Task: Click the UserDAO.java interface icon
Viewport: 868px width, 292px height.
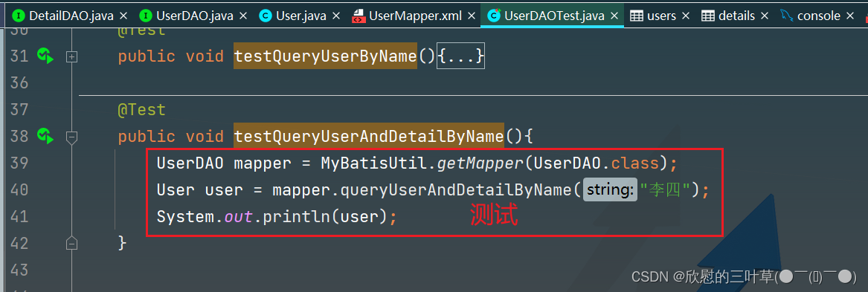Action: click(146, 16)
